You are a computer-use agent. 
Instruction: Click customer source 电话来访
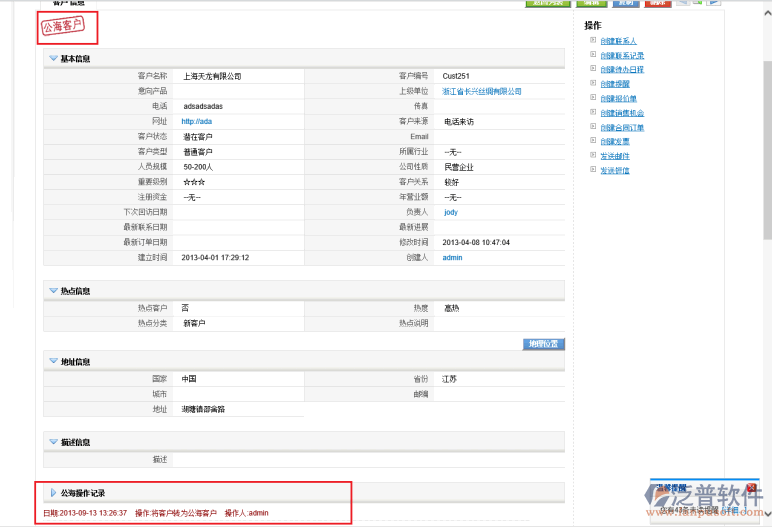[459, 121]
